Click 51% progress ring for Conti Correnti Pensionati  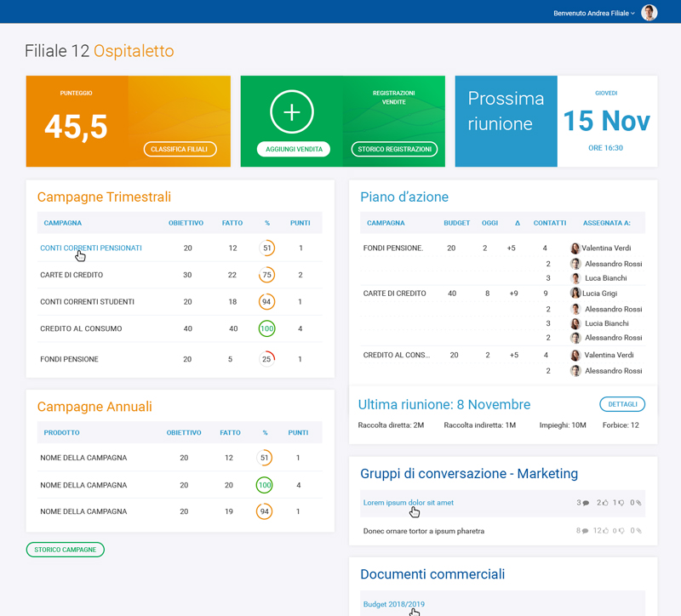[266, 248]
